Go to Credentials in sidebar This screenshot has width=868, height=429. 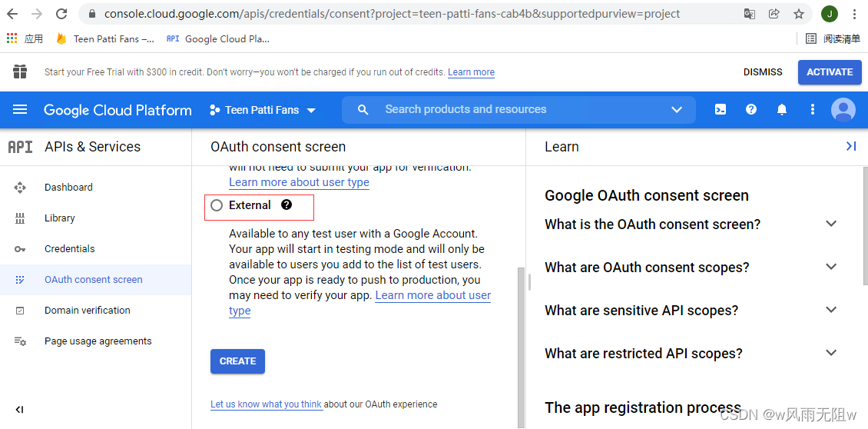69,249
